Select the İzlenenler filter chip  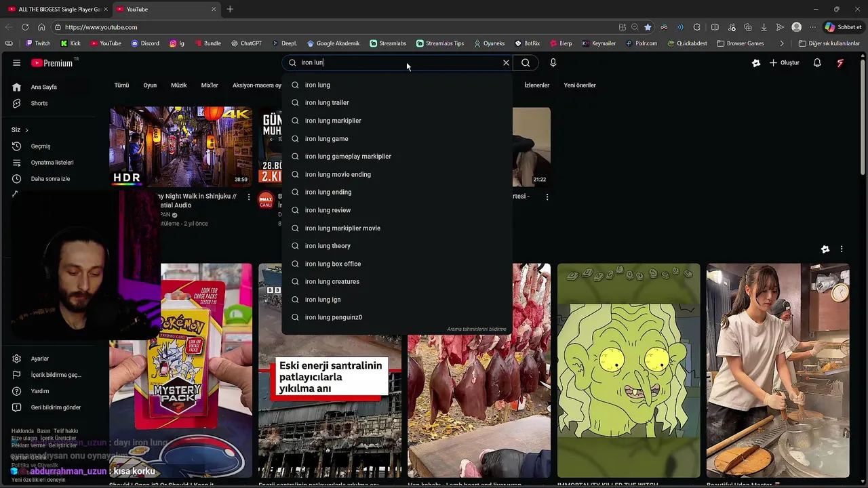(536, 85)
